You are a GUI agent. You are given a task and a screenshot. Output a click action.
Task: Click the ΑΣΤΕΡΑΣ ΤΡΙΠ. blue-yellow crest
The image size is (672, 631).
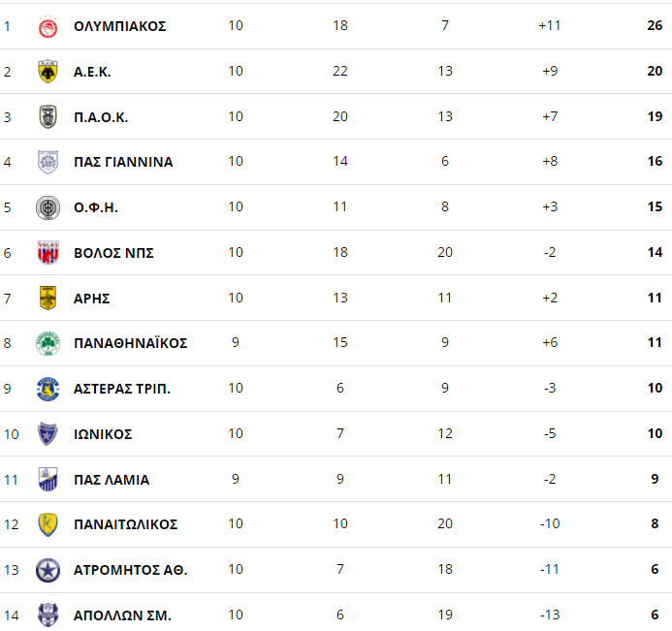48,389
